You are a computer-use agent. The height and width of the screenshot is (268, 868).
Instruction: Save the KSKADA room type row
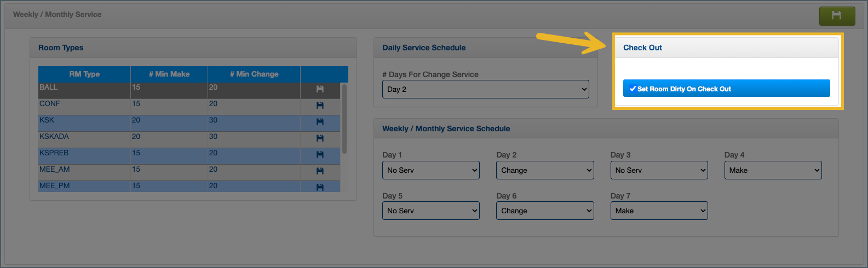pyautogui.click(x=320, y=138)
